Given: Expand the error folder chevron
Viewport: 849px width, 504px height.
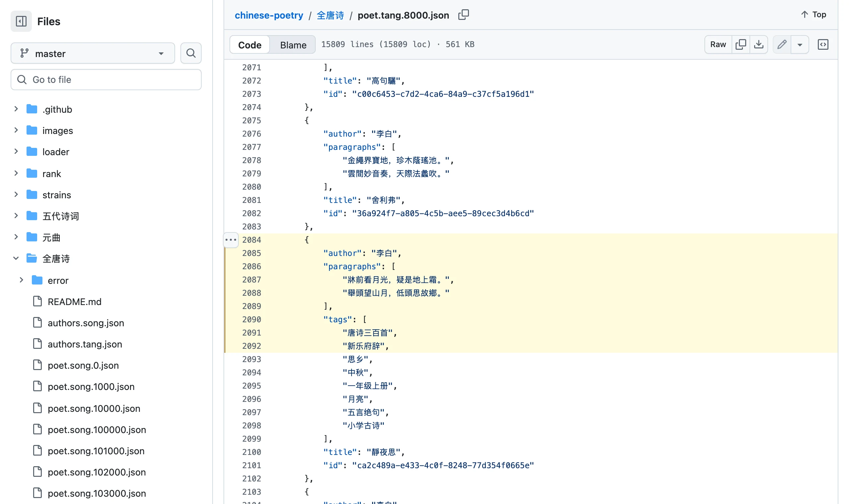Looking at the screenshot, I should pyautogui.click(x=22, y=280).
